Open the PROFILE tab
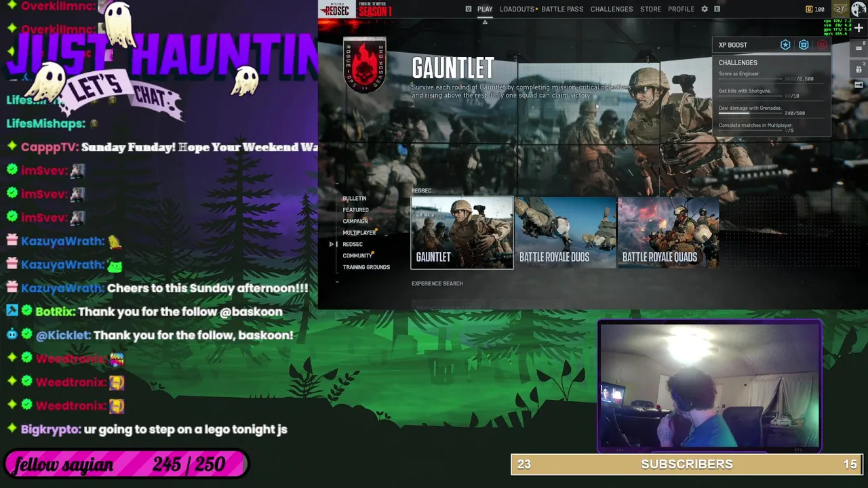The image size is (868, 488). coord(681,9)
